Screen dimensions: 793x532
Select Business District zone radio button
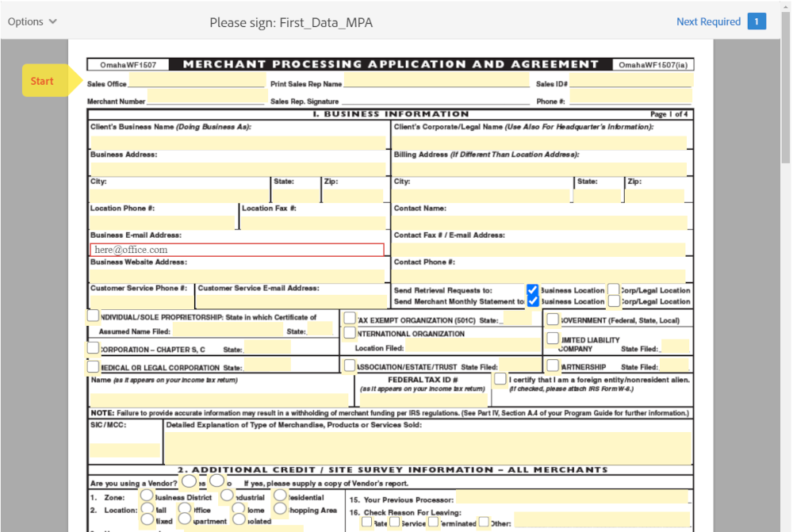[147, 495]
